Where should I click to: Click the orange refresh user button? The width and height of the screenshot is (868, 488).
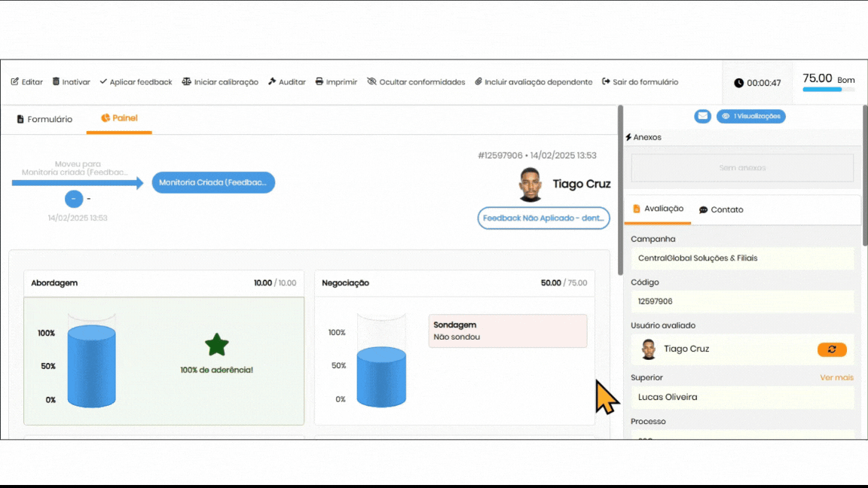(x=832, y=349)
